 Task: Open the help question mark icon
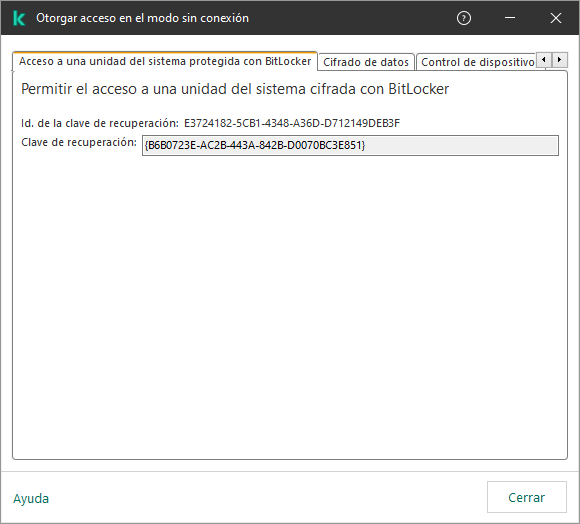tap(463, 18)
